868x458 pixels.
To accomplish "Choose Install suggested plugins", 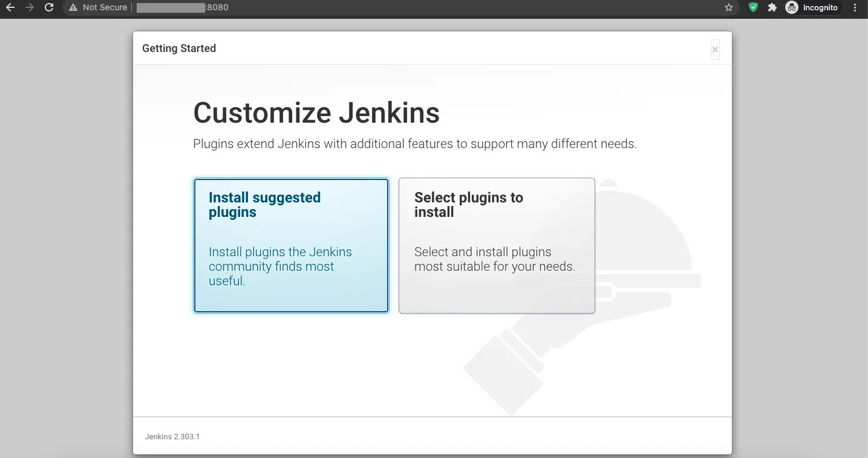I will pos(291,245).
